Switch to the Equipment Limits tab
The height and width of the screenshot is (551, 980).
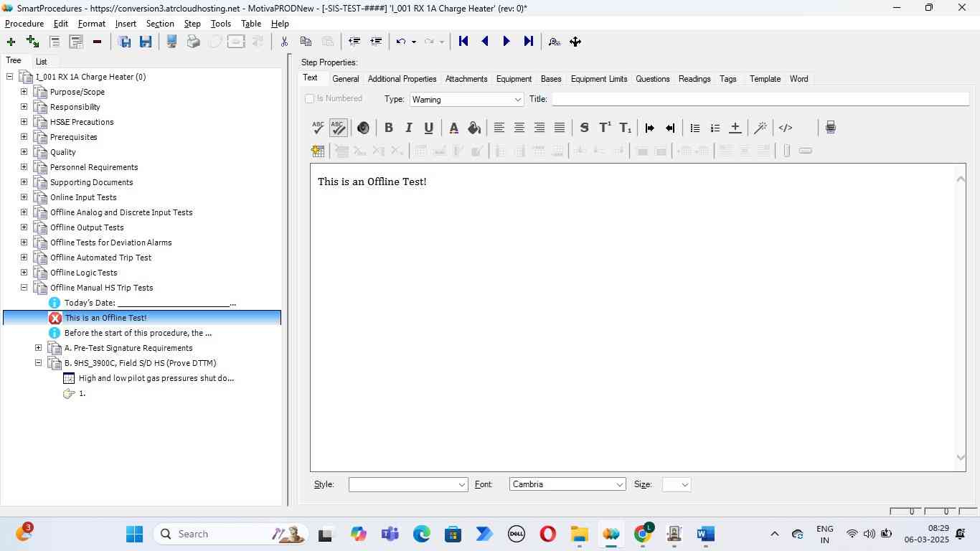(599, 79)
